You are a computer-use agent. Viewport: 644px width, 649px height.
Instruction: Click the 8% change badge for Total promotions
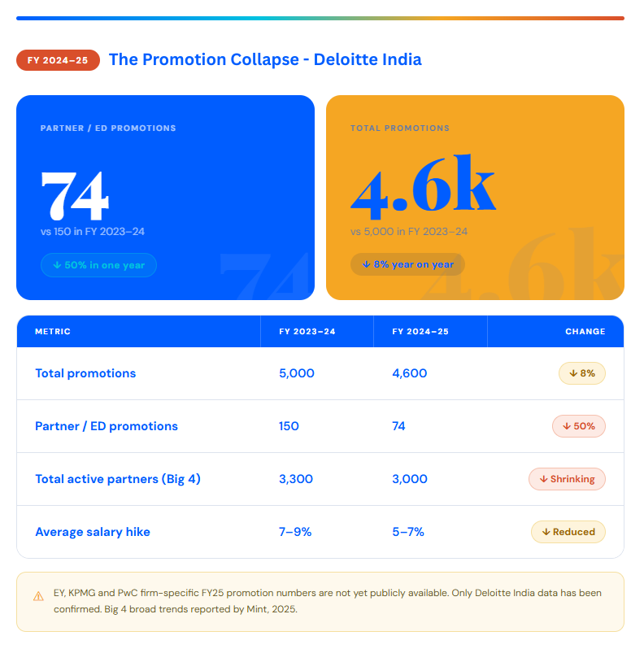(x=581, y=373)
